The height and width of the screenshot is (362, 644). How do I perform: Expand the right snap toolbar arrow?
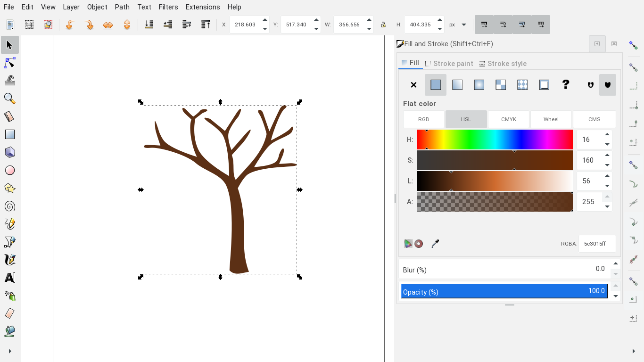[634, 351]
